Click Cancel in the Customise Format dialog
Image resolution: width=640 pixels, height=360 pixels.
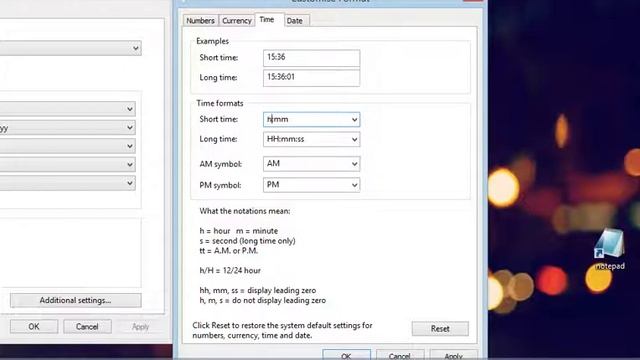[x=400, y=355]
